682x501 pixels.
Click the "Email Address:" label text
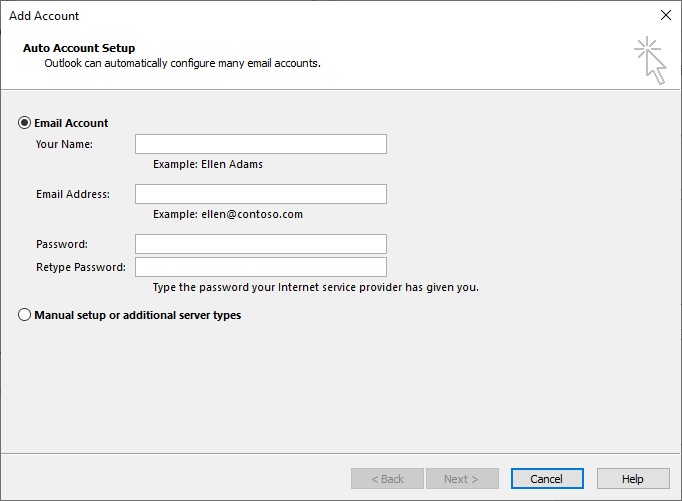pos(73,194)
